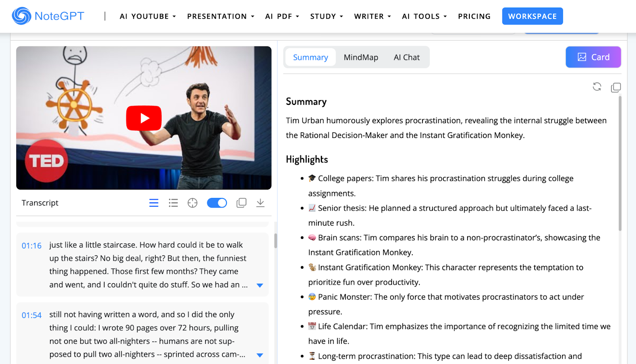
Task: Expand the 01:54 transcript segment arrow
Action: [260, 355]
